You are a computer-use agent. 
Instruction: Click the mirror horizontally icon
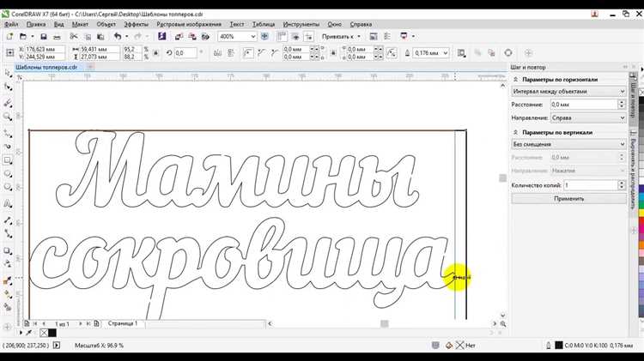[x=218, y=53]
